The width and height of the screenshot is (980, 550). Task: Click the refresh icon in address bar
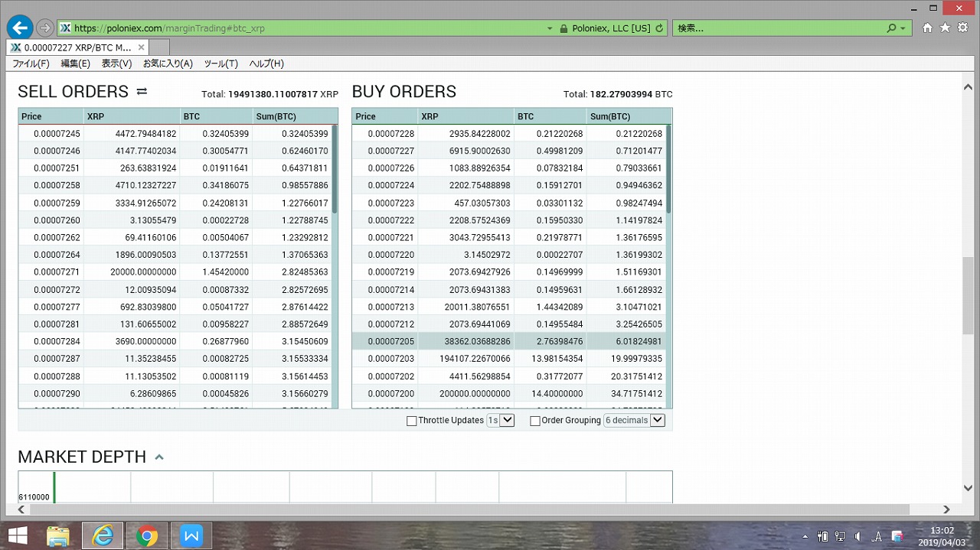pyautogui.click(x=659, y=28)
